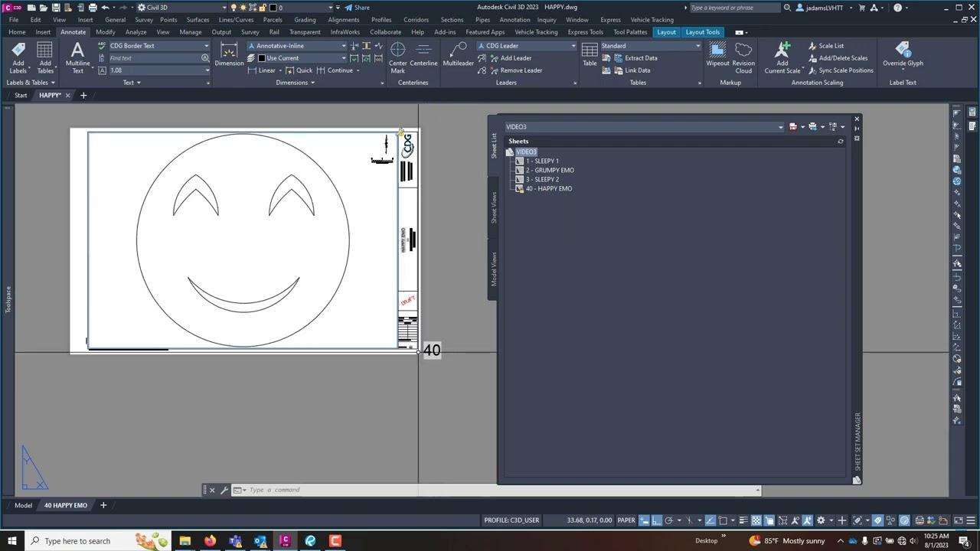Click the Plot printer icon in the quick access toolbar

[93, 8]
